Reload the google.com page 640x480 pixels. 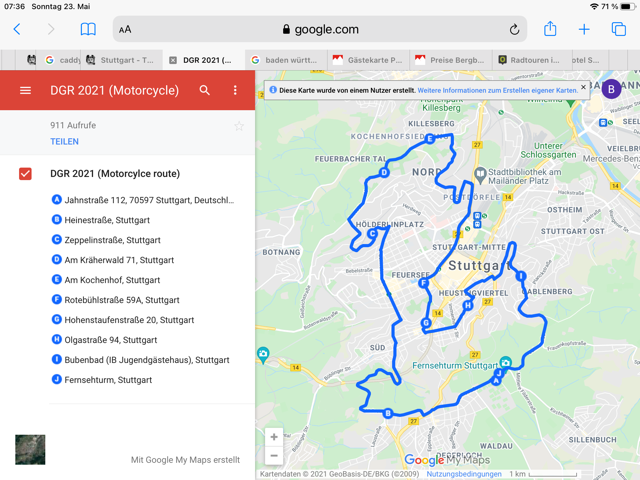[514, 29]
